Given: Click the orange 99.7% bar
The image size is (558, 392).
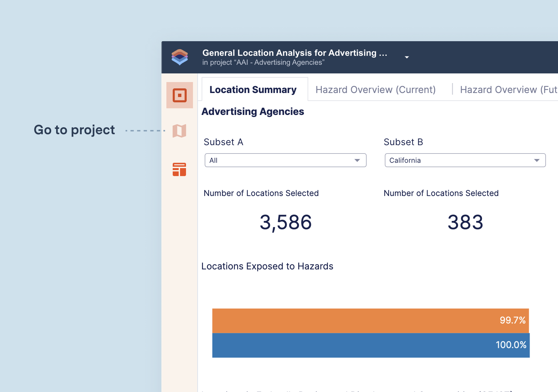Looking at the screenshot, I should 370,321.
